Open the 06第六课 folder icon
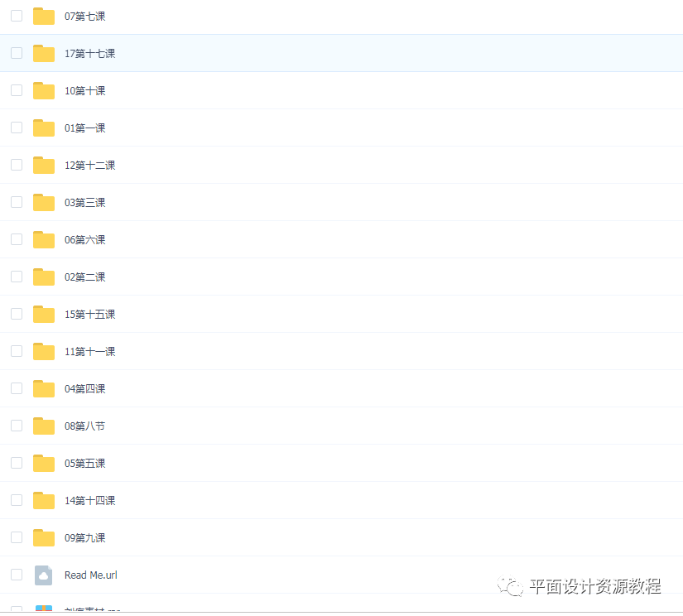The image size is (683, 616). [44, 239]
